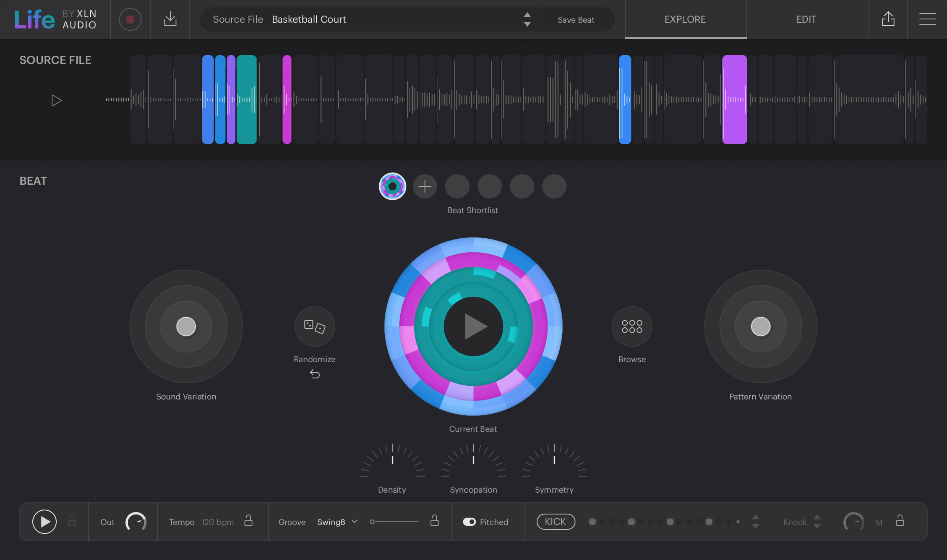Toggle the Pitched switch
Image resolution: width=947 pixels, height=560 pixels.
(469, 522)
